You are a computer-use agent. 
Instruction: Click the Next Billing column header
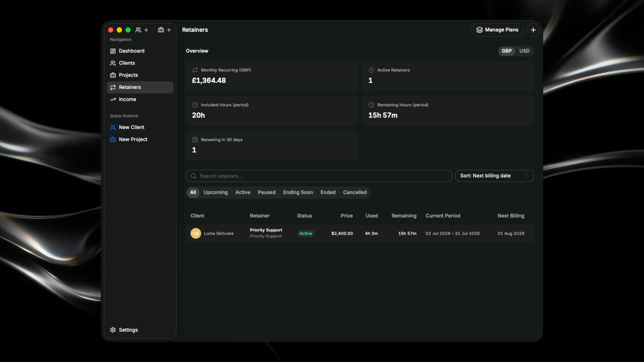(x=511, y=216)
